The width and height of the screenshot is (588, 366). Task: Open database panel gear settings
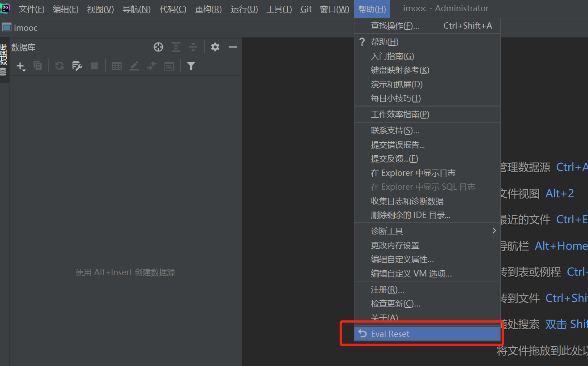(215, 47)
